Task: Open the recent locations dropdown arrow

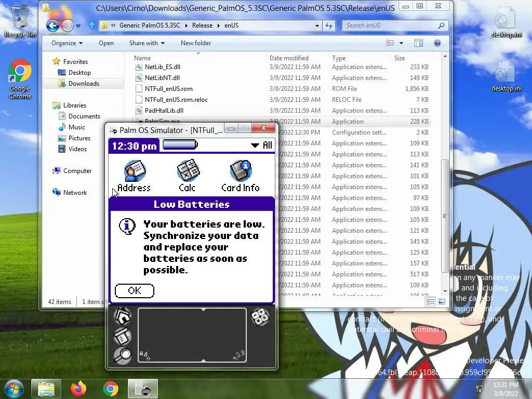Action: (78, 26)
